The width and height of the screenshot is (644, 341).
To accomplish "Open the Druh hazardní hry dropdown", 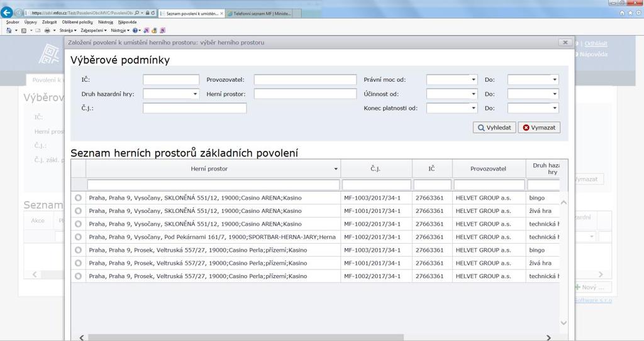I will [x=195, y=94].
